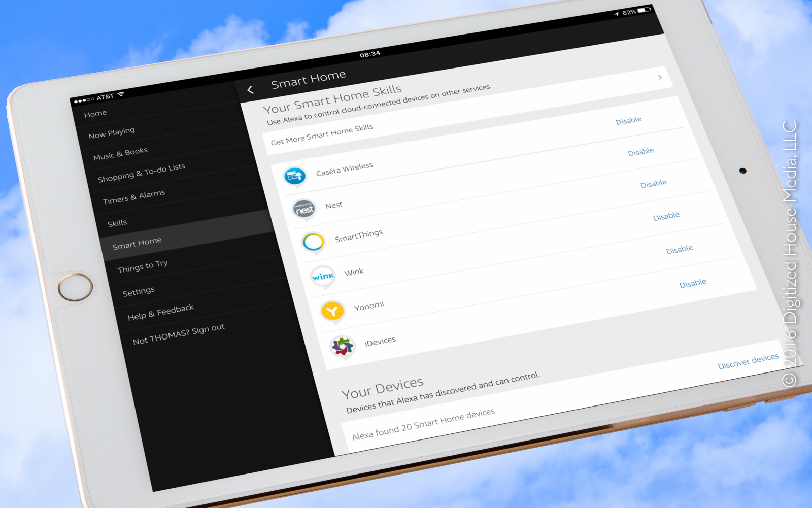Tap the 62% battery percentage
Screen dimensions: 812x508
[629, 12]
